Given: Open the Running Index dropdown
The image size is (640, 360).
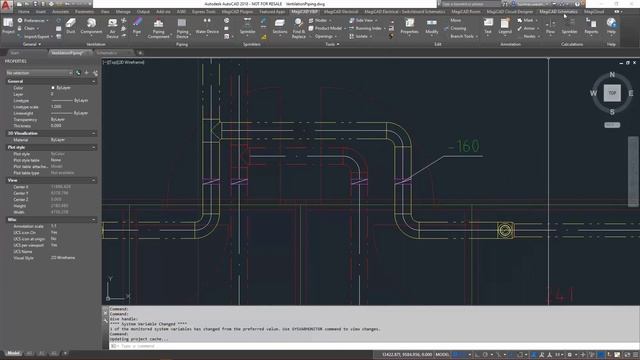Looking at the screenshot, I should click(x=366, y=28).
